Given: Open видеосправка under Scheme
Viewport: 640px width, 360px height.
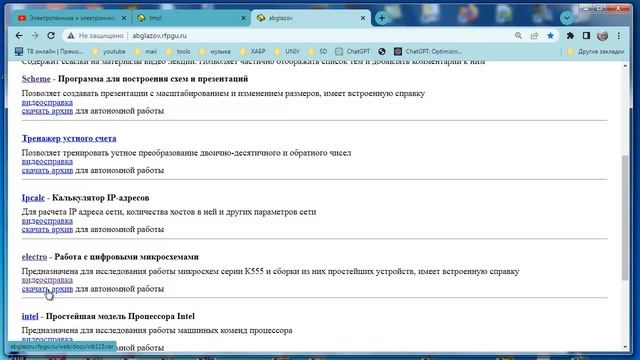Looking at the screenshot, I should pos(47,102).
